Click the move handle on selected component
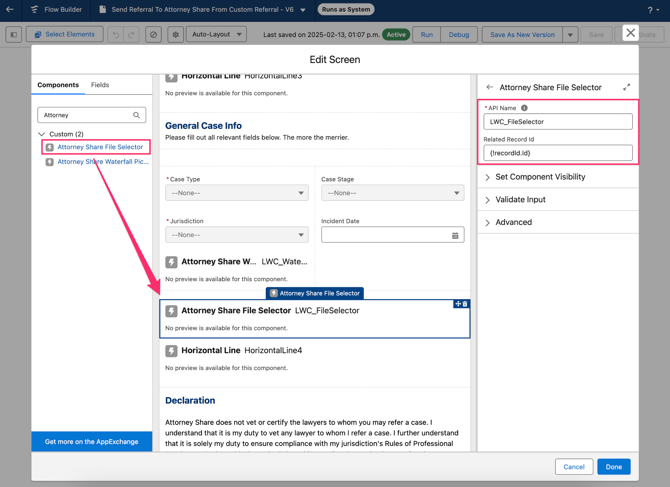 [x=458, y=304]
